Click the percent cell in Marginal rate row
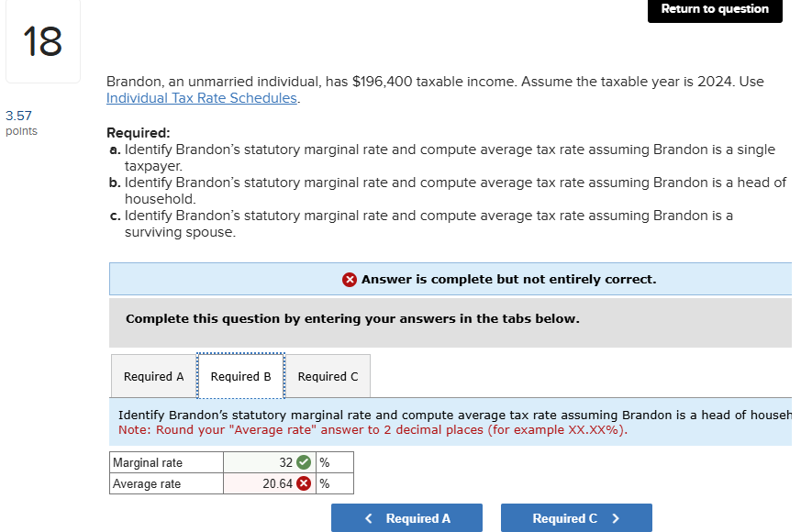 [x=335, y=462]
